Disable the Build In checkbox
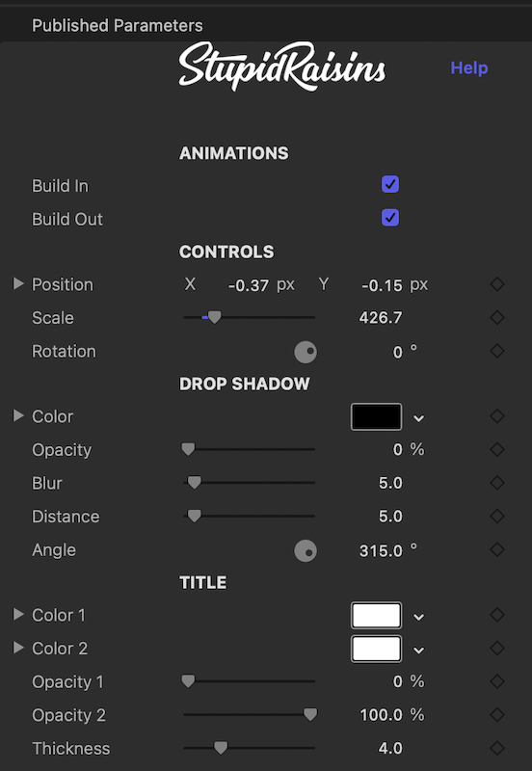Image resolution: width=532 pixels, height=771 pixels. [390, 184]
